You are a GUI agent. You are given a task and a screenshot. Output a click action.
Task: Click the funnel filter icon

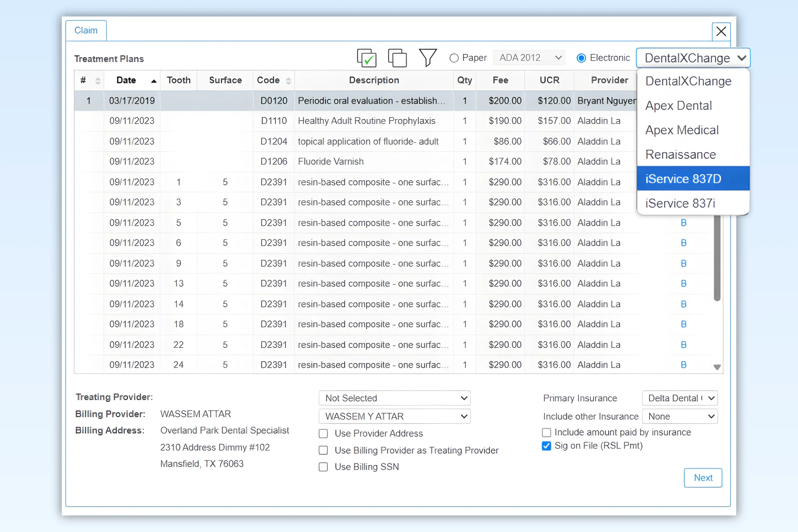coord(427,58)
